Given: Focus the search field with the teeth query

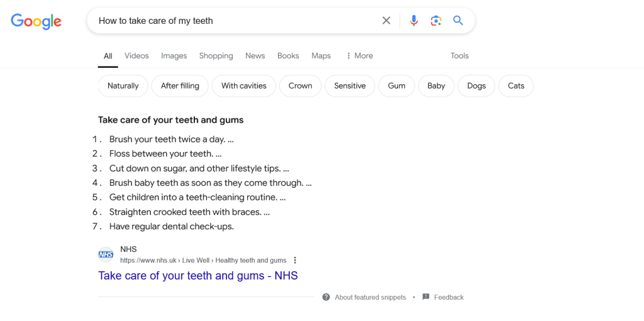Looking at the screenshot, I should coord(234,21).
